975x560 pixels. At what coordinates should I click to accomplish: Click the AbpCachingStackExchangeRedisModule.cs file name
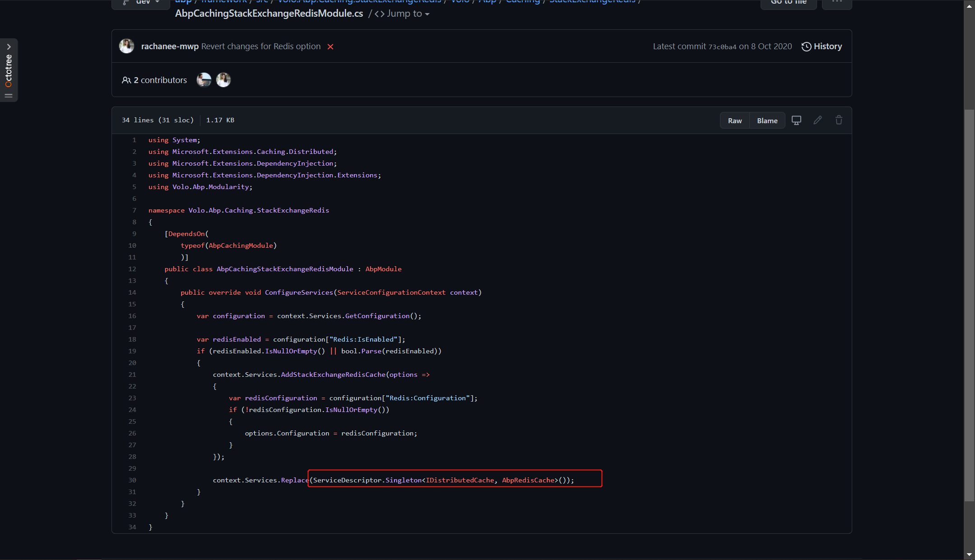click(x=269, y=14)
